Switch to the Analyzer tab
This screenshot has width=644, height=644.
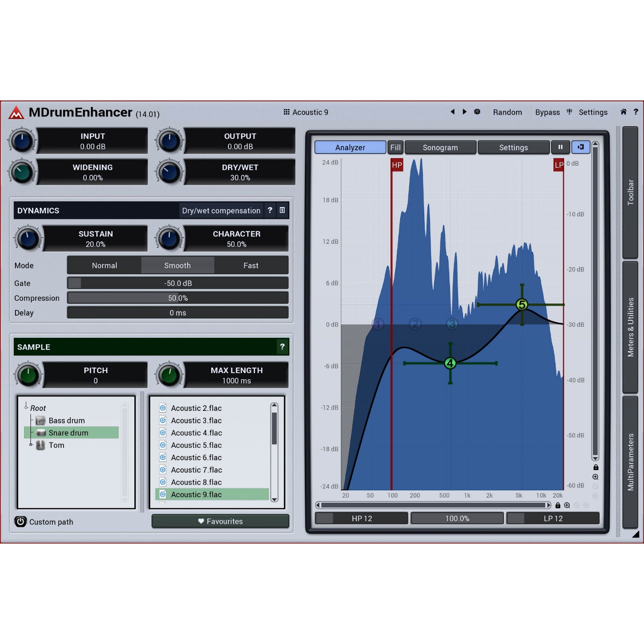point(350,147)
